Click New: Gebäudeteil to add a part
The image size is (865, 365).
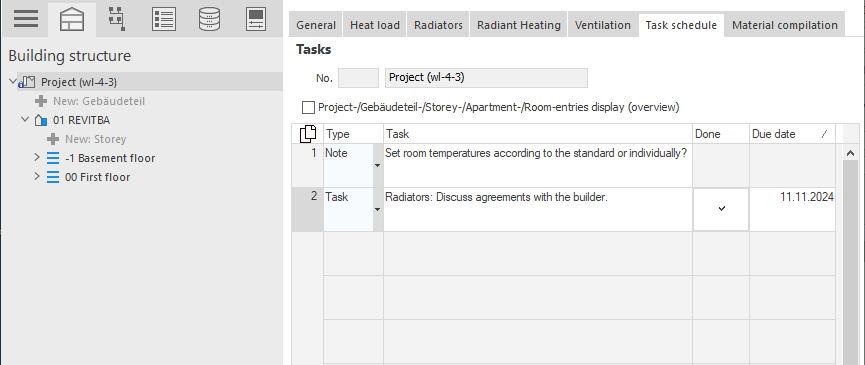pos(99,101)
